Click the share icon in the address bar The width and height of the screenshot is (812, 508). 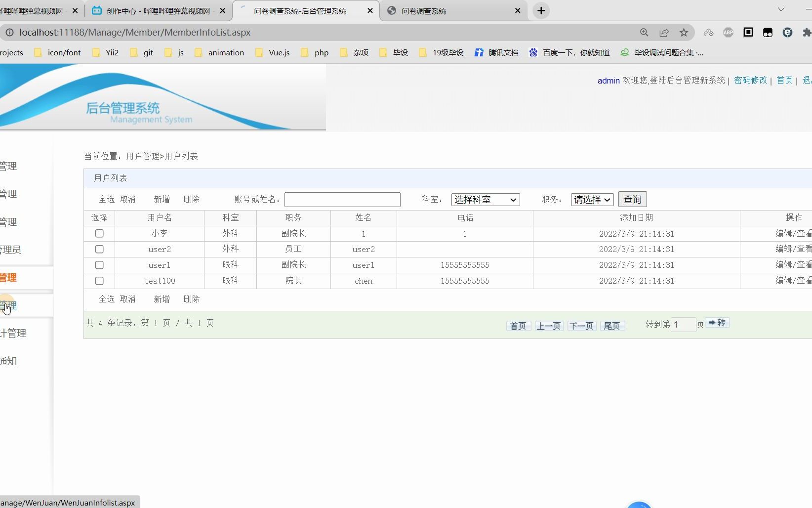[x=664, y=32]
